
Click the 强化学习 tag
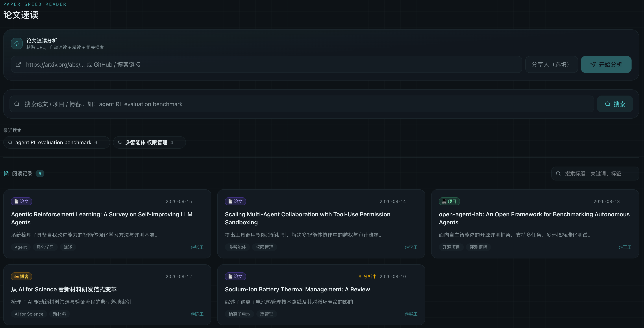click(x=45, y=247)
